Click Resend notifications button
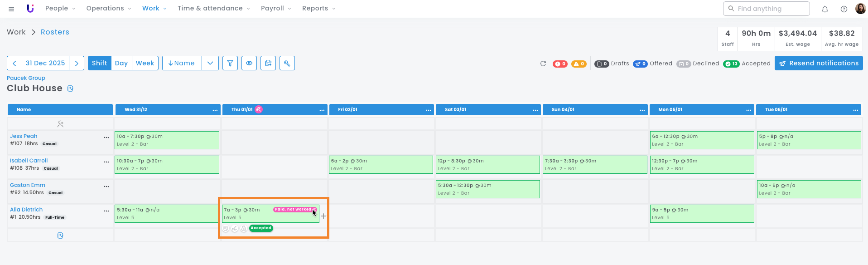The height and width of the screenshot is (265, 868). click(819, 63)
